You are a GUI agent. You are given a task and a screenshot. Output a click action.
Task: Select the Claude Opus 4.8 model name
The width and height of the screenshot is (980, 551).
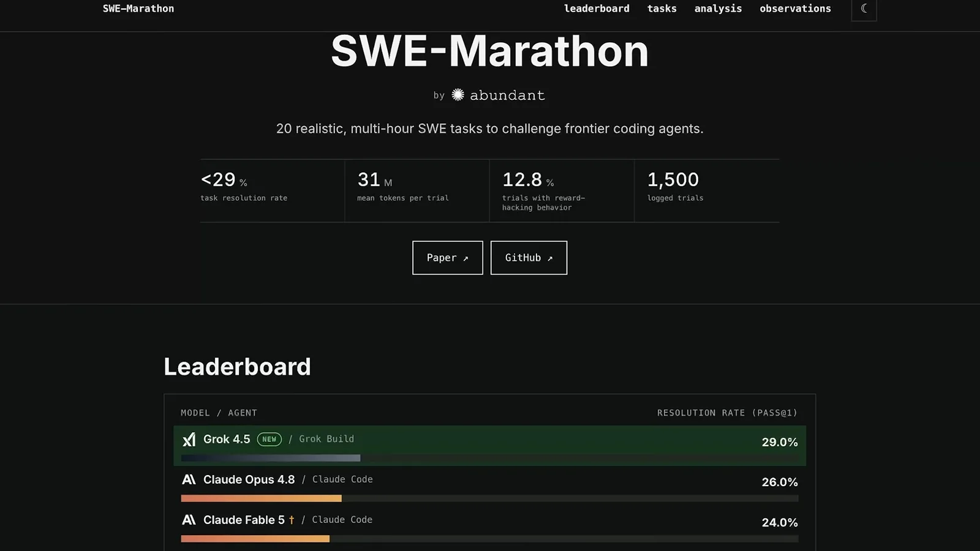tap(249, 479)
